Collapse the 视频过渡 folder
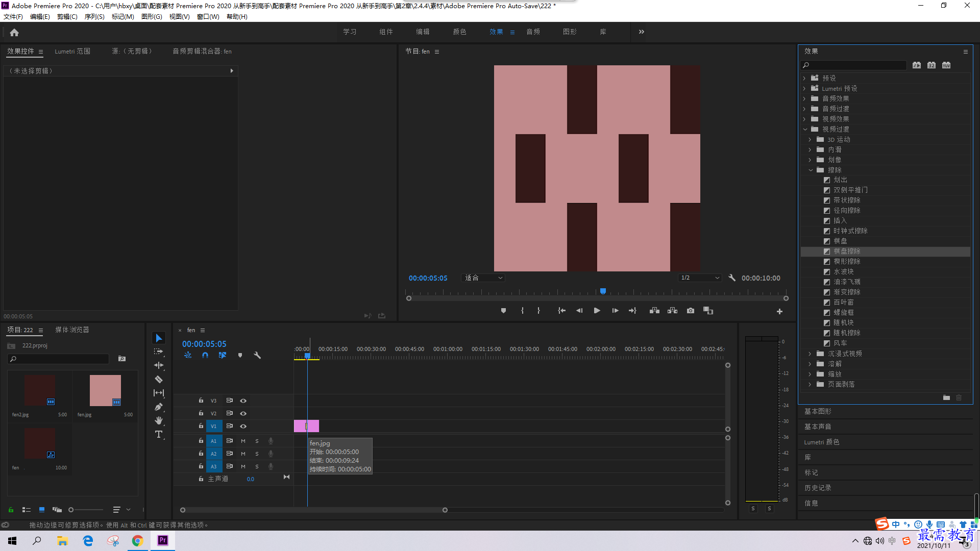This screenshot has height=551, width=980. pyautogui.click(x=805, y=129)
